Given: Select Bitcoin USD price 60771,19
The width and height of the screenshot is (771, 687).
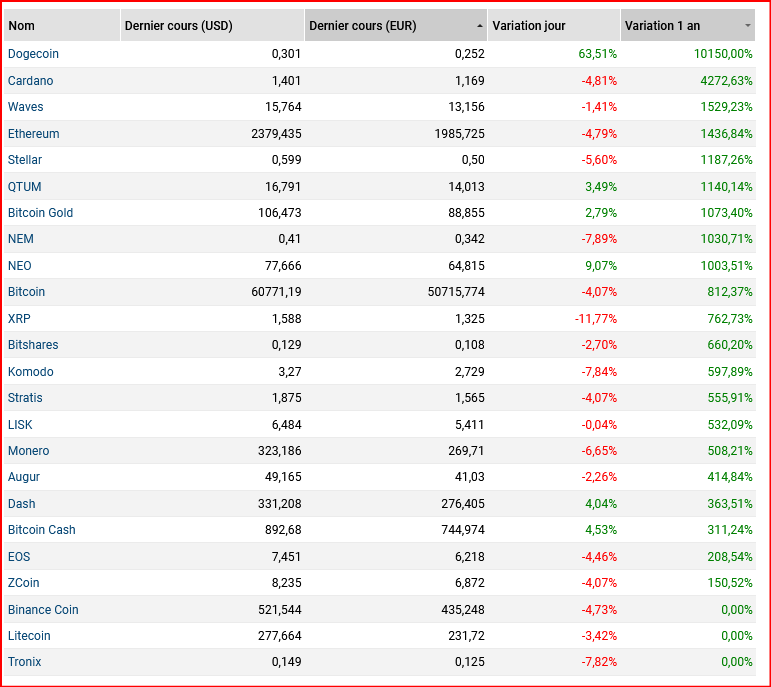Looking at the screenshot, I should (276, 292).
